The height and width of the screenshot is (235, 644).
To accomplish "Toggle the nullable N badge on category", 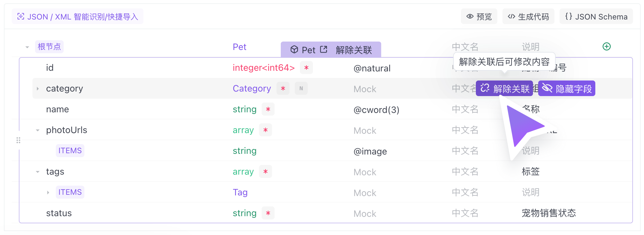I will (x=301, y=88).
